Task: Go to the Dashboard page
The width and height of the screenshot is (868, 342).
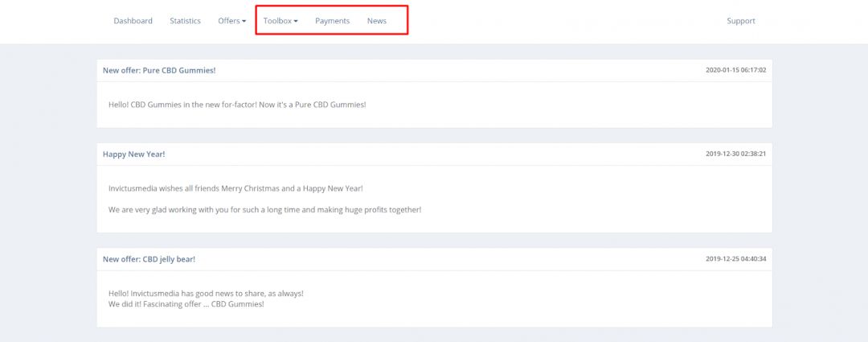Action: pyautogui.click(x=133, y=21)
